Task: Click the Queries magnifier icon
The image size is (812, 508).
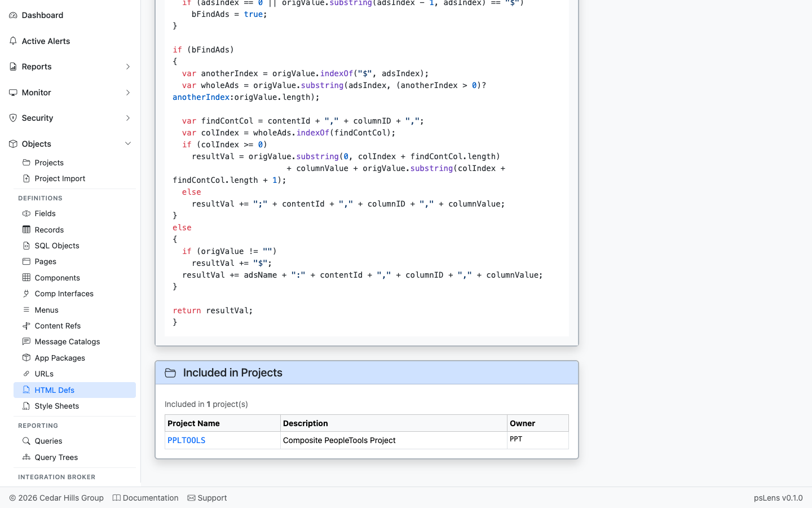Action: (x=27, y=441)
